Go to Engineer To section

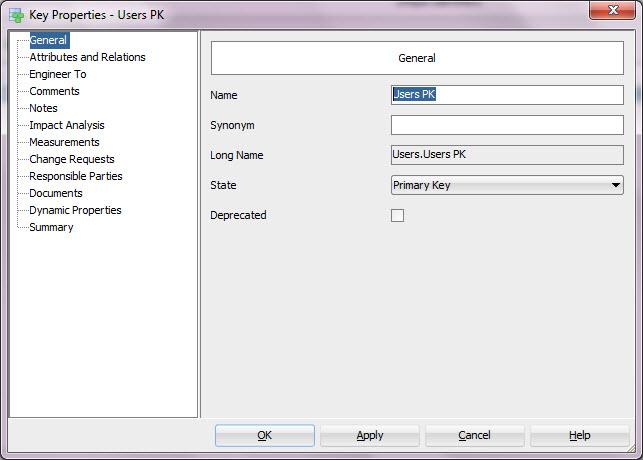tap(57, 74)
